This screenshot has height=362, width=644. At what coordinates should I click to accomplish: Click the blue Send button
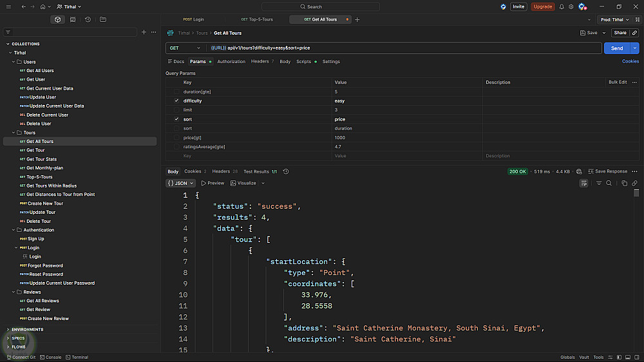pos(616,48)
